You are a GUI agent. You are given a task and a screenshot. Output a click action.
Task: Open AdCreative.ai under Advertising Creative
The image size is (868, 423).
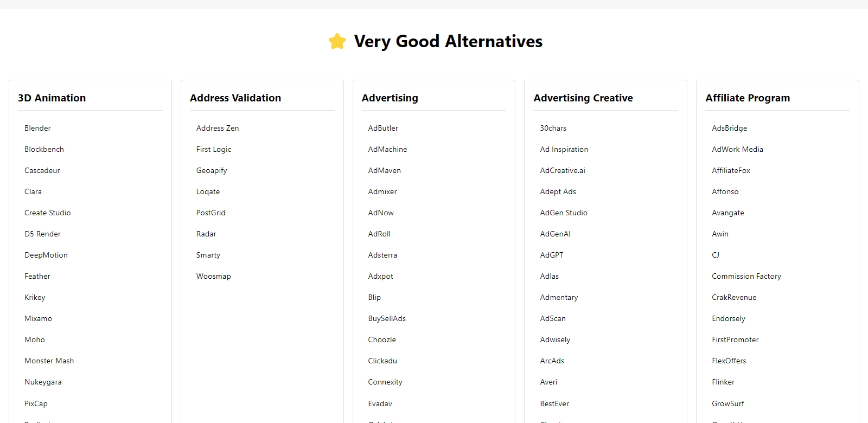(x=563, y=170)
